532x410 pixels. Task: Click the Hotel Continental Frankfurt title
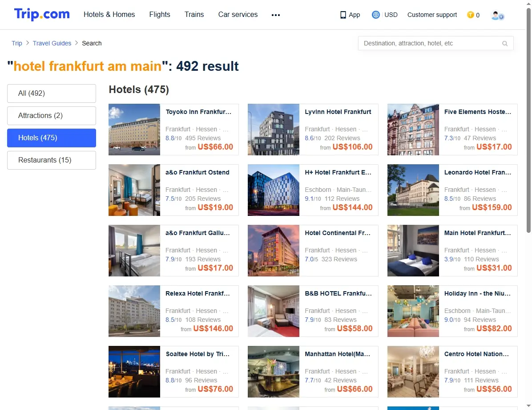(x=338, y=233)
